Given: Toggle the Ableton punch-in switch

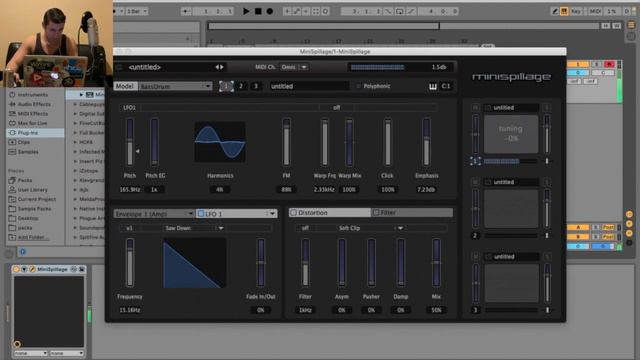Looking at the screenshot, I should (388, 11).
